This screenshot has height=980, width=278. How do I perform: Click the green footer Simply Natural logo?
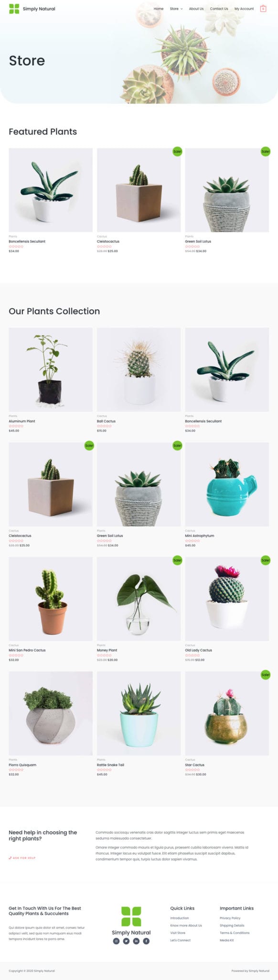click(131, 916)
